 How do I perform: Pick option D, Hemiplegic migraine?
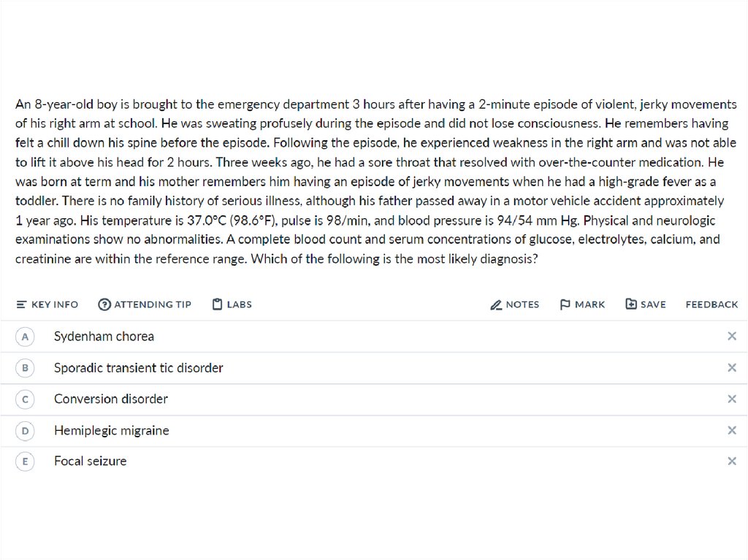click(26, 431)
